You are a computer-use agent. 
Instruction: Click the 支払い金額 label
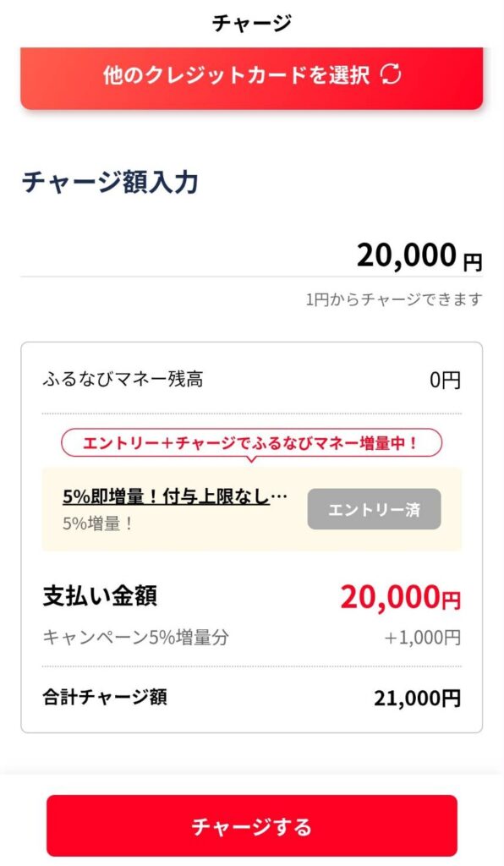(100, 596)
